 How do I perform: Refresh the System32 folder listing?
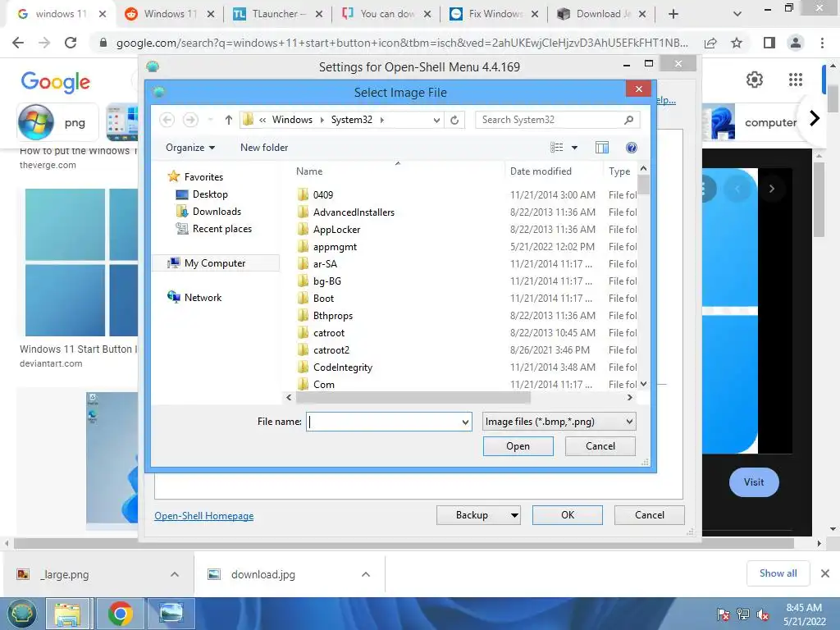[x=454, y=120]
